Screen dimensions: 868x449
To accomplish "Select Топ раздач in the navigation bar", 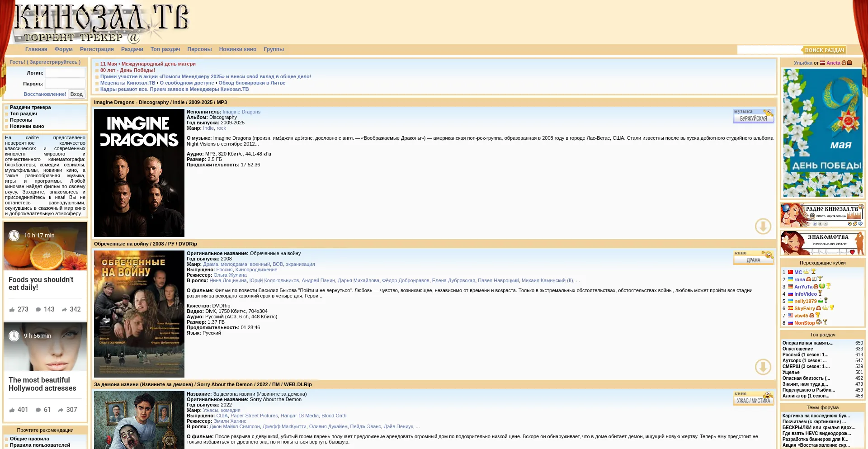I will tap(165, 49).
